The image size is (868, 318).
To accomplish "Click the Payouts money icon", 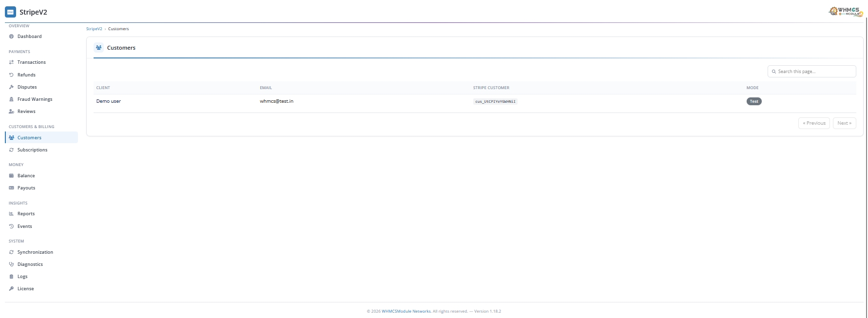I will [11, 188].
